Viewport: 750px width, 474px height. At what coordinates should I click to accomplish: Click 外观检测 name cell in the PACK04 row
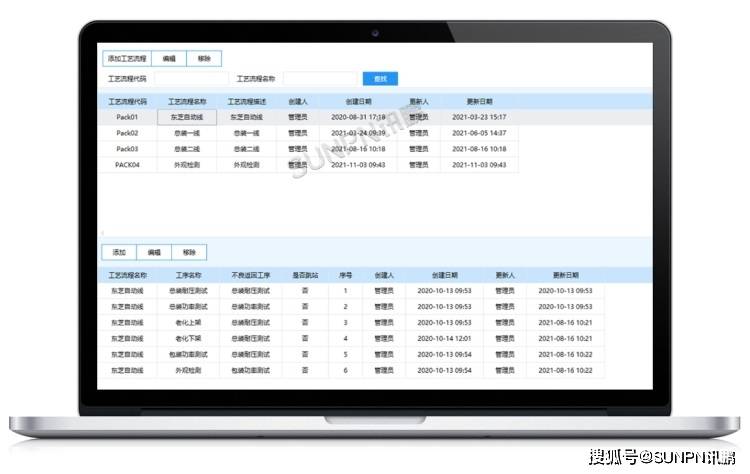click(187, 165)
